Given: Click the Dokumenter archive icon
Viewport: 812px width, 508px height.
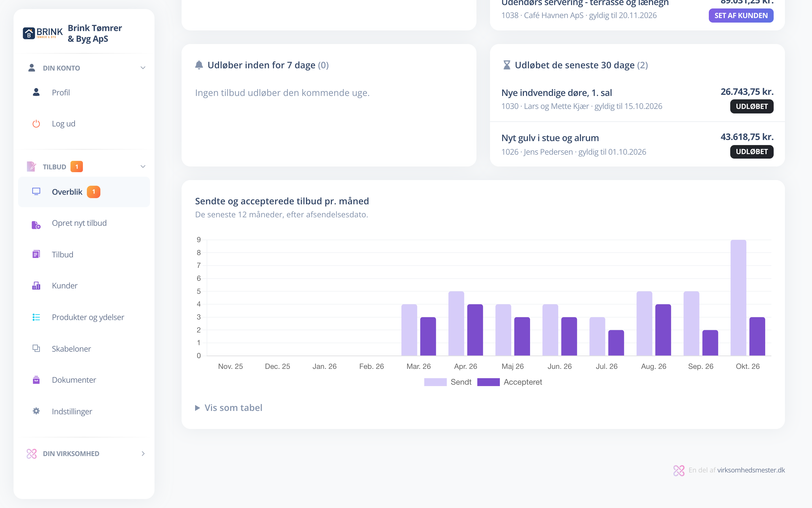Looking at the screenshot, I should tap(36, 380).
